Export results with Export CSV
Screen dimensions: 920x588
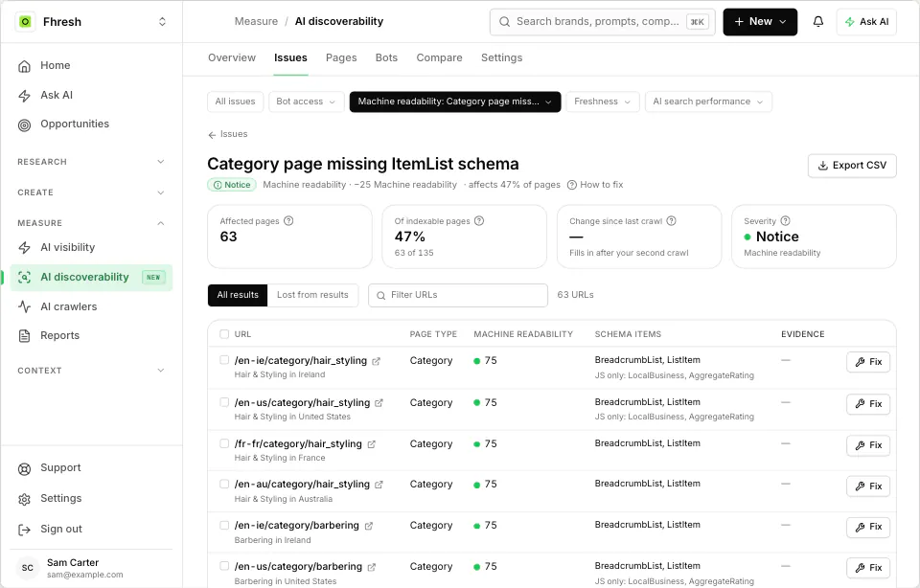tap(852, 166)
